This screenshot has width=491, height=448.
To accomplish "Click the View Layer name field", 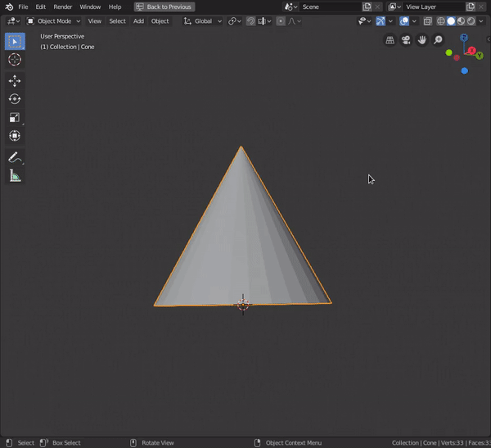I will (435, 7).
